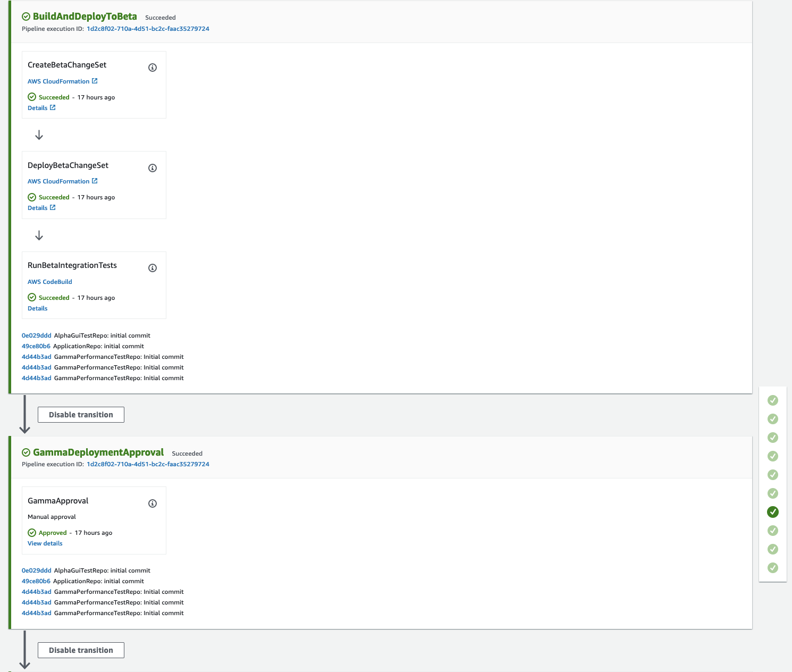Click the green checkmark beside GammaDeploymentApproval heading
This screenshot has width=792, height=672.
(x=25, y=452)
